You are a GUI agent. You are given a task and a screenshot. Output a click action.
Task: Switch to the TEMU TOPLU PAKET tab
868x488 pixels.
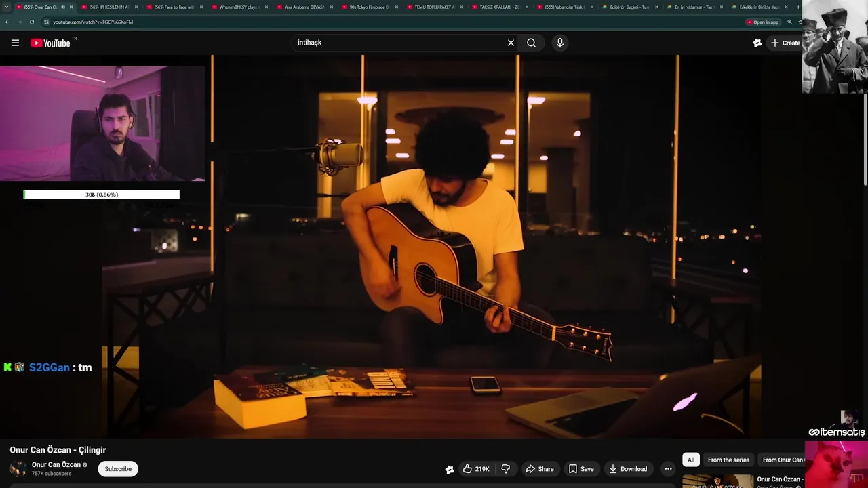(x=434, y=7)
